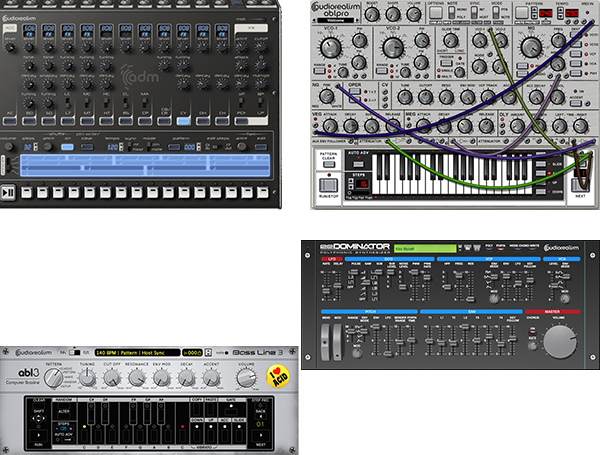Click the last step button in ADM sequencer
Image resolution: width=600 pixels, height=455 pixels.
262,192
